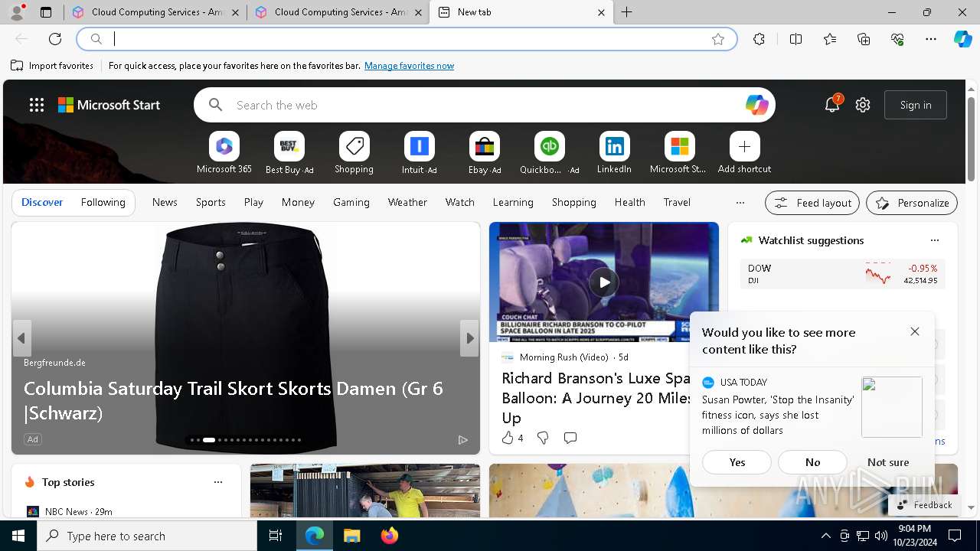Screen dimensions: 980x551
Task: Show the previous carousel slide
Action: [x=21, y=337]
